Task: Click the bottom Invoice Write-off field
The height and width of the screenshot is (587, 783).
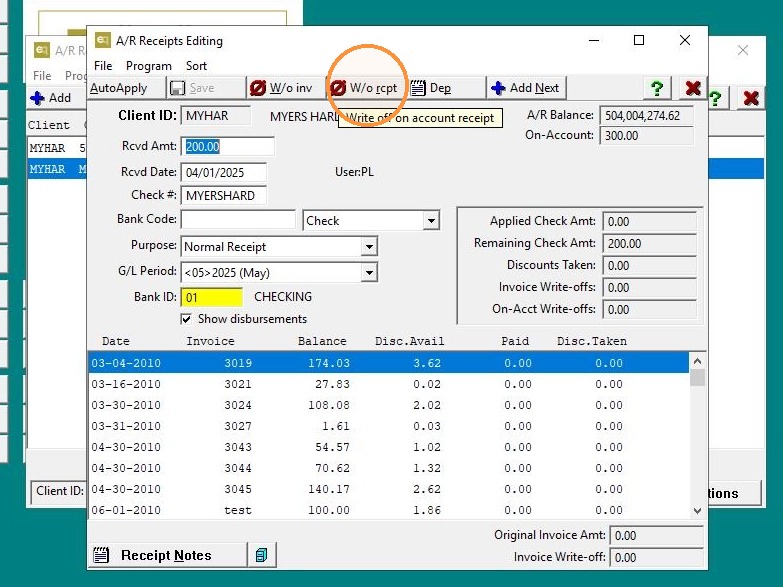Action: pos(656,558)
